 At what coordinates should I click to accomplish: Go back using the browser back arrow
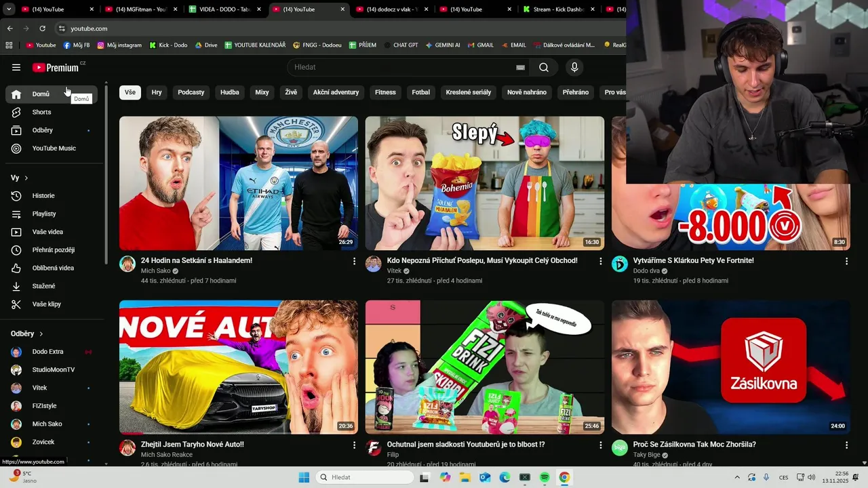[x=9, y=28]
